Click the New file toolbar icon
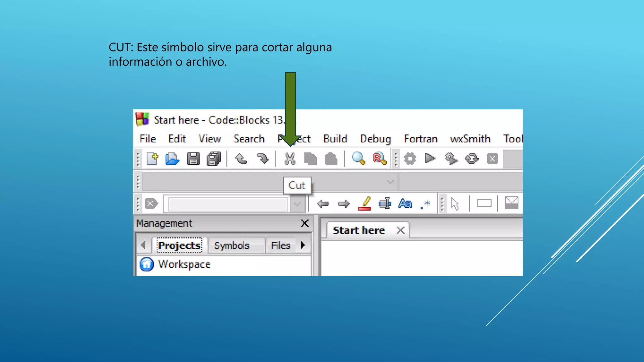Screen dimensions: 644x362 click(153, 159)
